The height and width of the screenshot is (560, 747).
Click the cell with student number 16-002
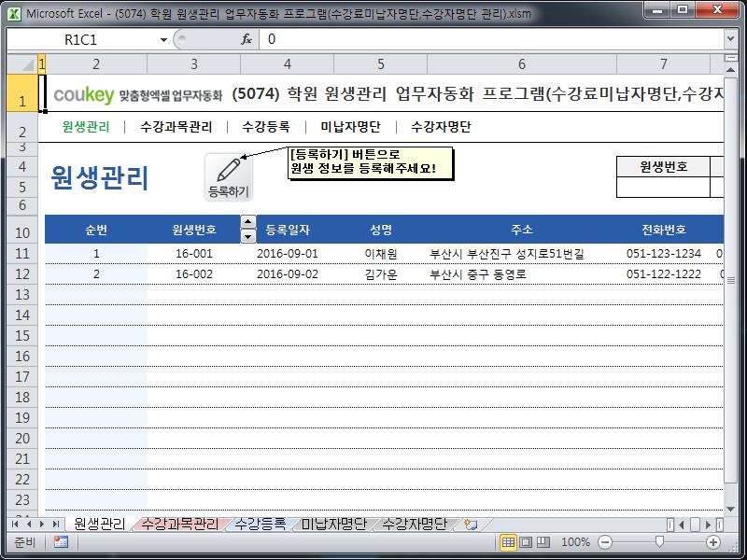194,274
